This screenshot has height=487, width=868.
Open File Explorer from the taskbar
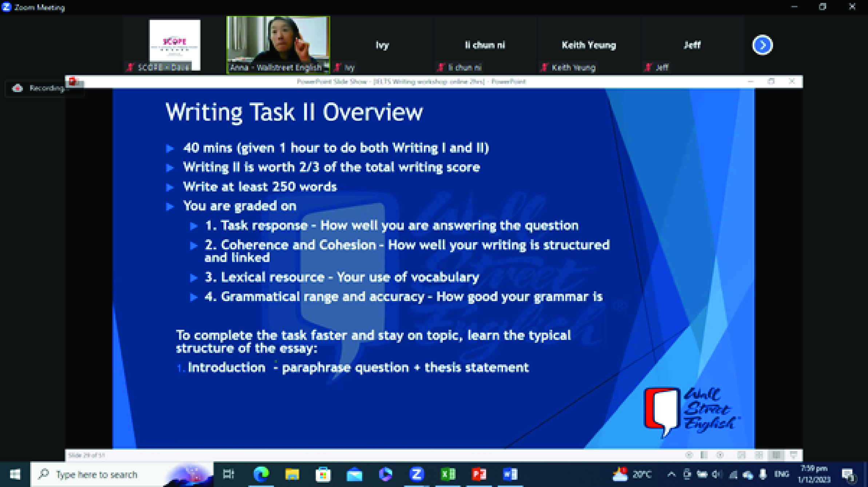click(x=292, y=474)
